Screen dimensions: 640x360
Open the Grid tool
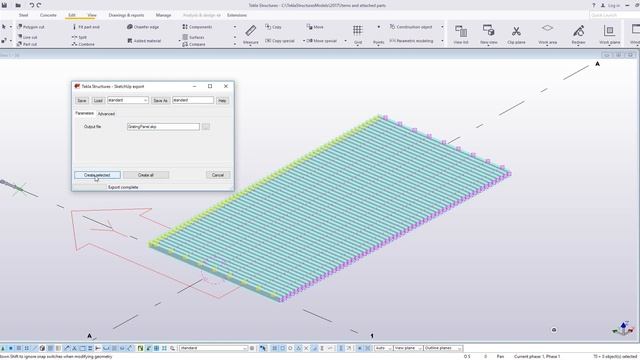[x=358, y=34]
